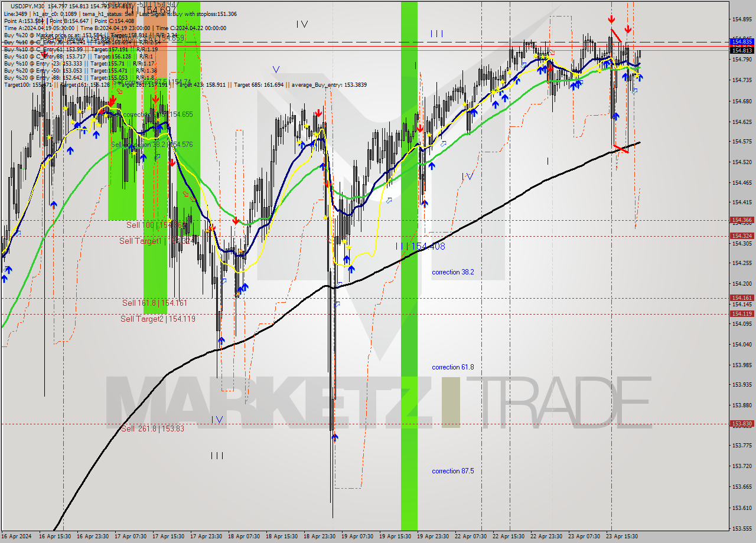Select the 'Sell Target2 | 154.119' label
Viewport: 756px width, 543px height.
[158, 319]
